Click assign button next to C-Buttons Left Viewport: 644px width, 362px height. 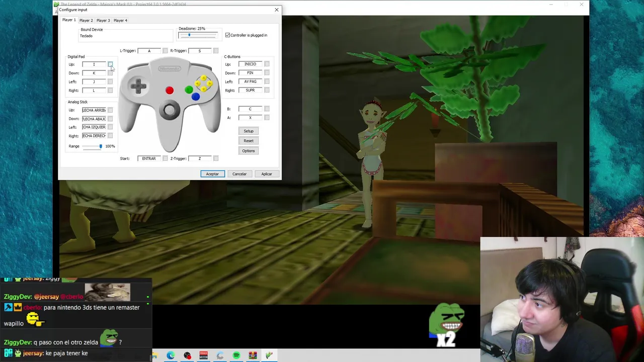(267, 81)
